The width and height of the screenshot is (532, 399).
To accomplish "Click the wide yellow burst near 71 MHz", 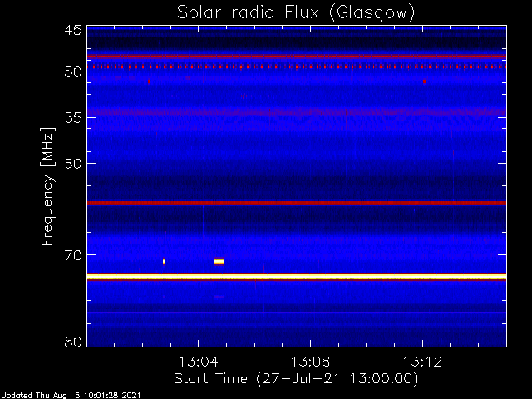I will [219, 261].
